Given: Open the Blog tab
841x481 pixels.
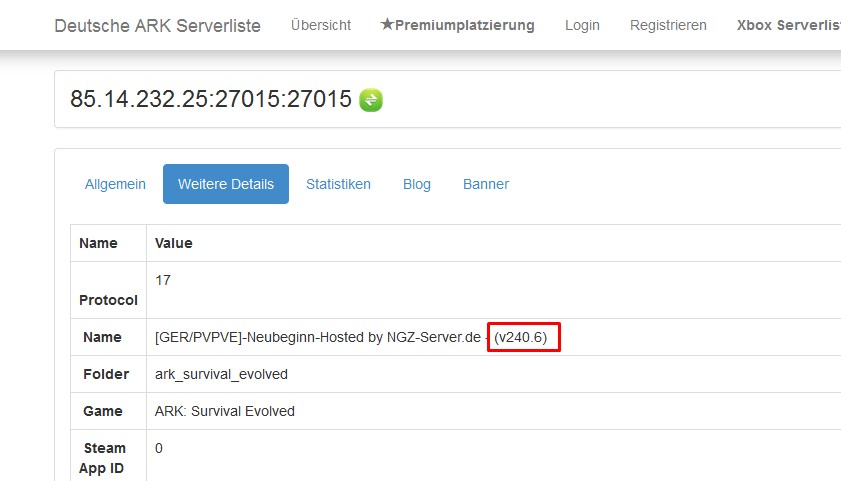Looking at the screenshot, I should (x=417, y=184).
